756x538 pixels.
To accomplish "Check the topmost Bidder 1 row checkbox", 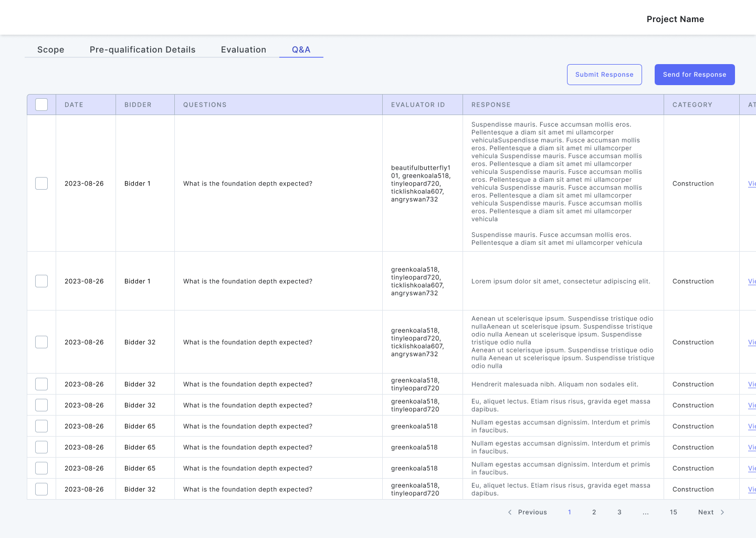I will pos(41,183).
